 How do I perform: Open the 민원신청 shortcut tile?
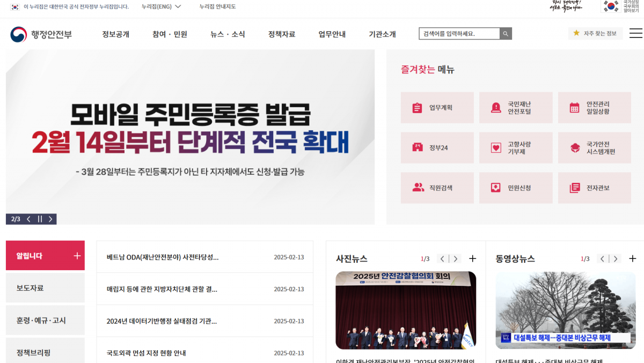(x=516, y=188)
